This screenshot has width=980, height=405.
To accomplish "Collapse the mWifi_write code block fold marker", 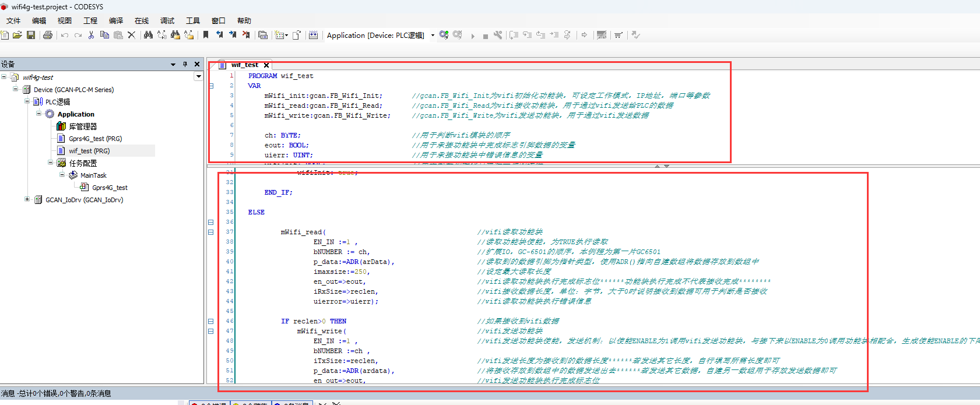I will click(211, 331).
